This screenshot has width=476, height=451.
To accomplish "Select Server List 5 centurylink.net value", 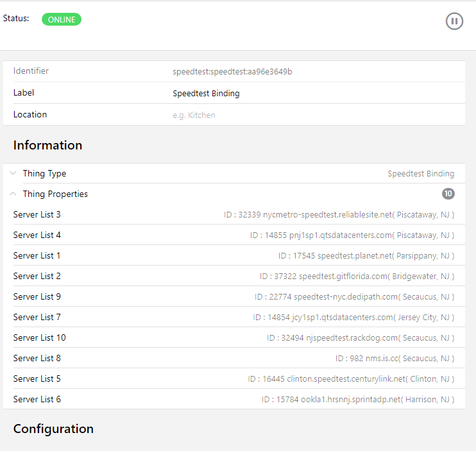I will coord(351,379).
